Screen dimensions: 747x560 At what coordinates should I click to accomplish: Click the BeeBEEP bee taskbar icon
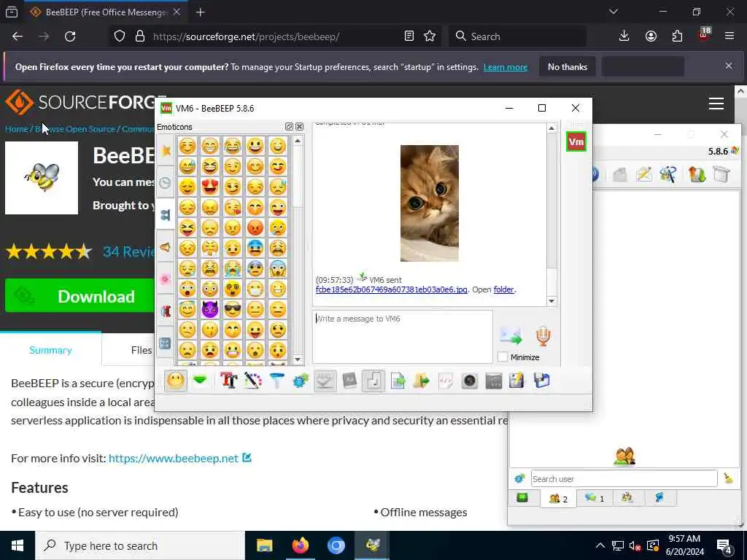click(372, 545)
